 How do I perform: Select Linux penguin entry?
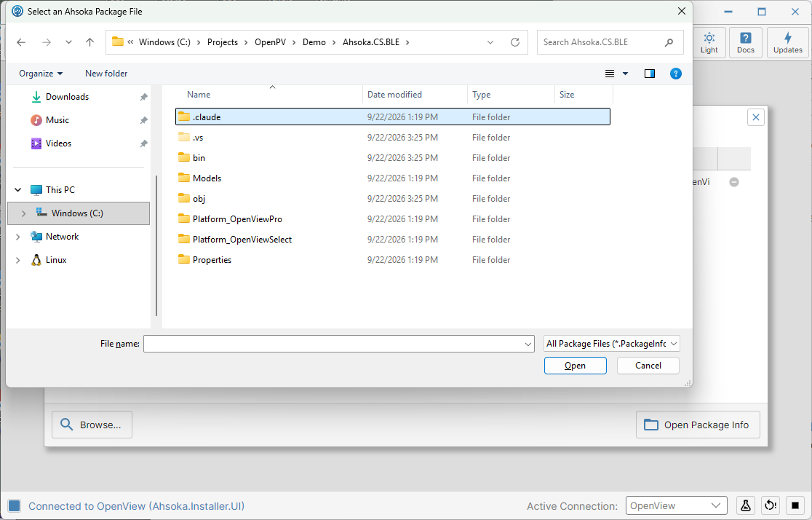pyautogui.click(x=56, y=260)
